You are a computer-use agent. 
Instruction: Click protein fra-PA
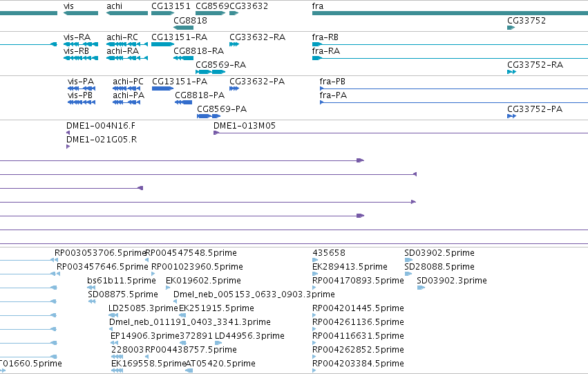454,102
